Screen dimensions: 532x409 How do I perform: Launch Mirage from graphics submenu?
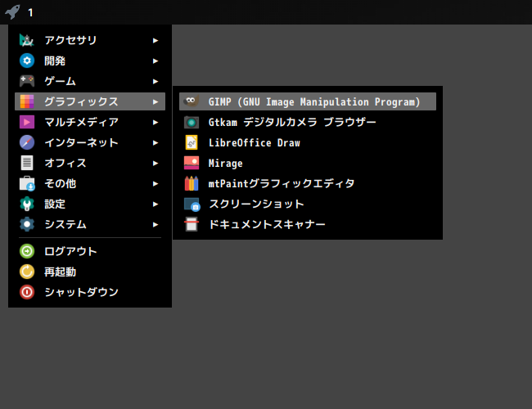click(x=308, y=163)
